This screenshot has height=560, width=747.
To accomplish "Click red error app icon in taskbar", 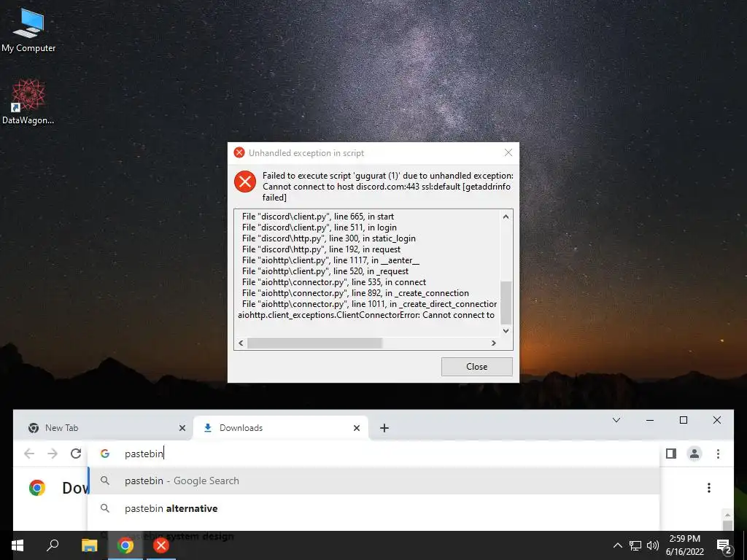I will 161,545.
